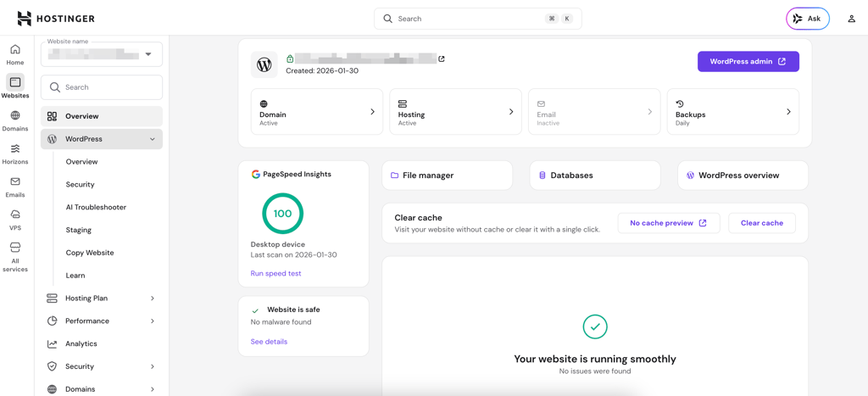Click the Created: 2026-01-30 text

click(x=322, y=71)
